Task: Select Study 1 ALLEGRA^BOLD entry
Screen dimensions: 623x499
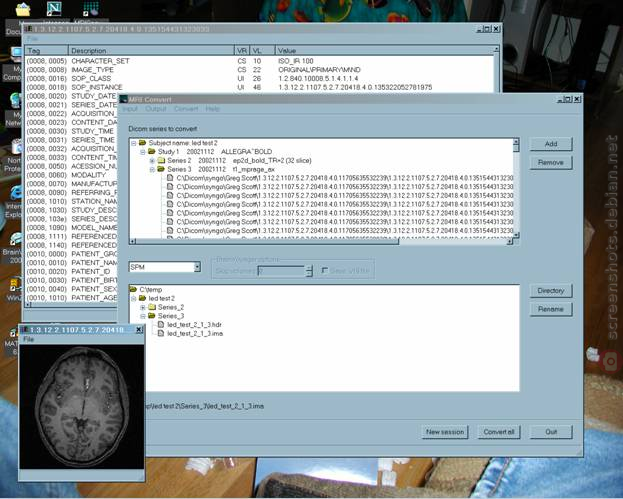Action: click(215, 152)
